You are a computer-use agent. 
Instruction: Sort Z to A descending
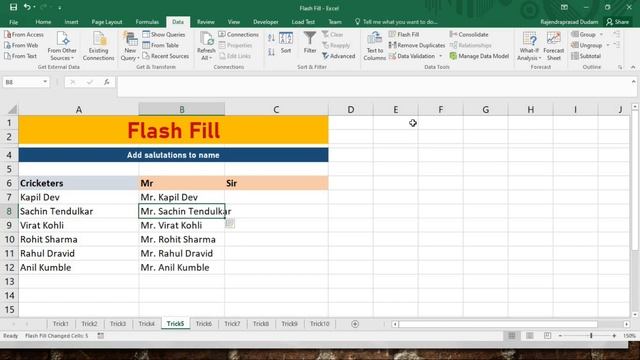pyautogui.click(x=271, y=52)
